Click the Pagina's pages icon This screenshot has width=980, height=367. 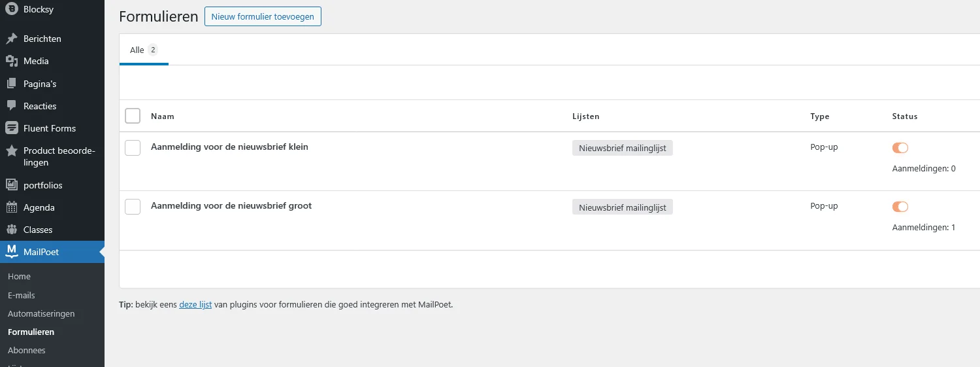(11, 84)
